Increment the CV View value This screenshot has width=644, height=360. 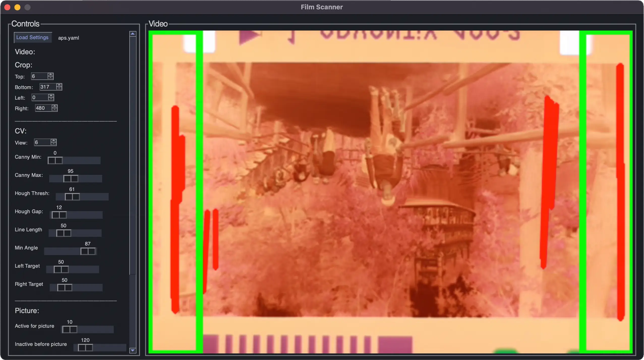54,140
